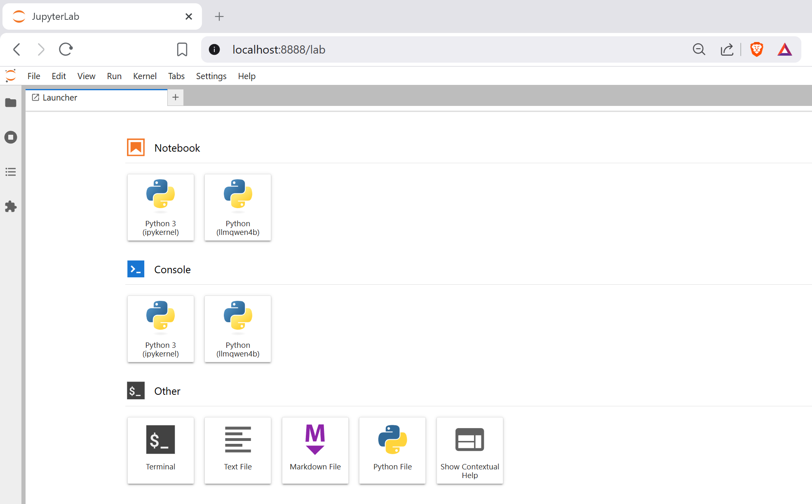Open the Running Terminals and Kernels sidebar icon
Screen dimensions: 812x504
pyautogui.click(x=11, y=137)
